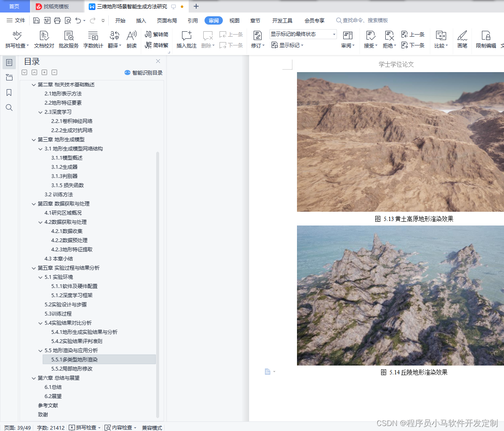Screen dimensions: 504x431
Task: Open quick access toolbar customize dropdown arrow
Action: [103, 20]
